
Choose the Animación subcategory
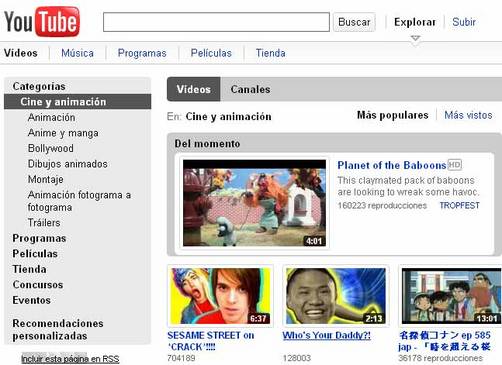tap(52, 117)
